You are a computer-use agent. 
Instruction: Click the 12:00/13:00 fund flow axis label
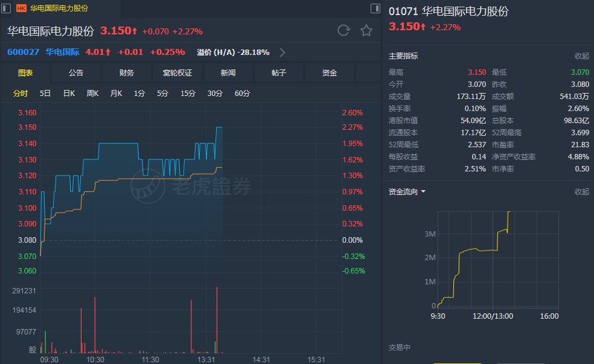493,316
